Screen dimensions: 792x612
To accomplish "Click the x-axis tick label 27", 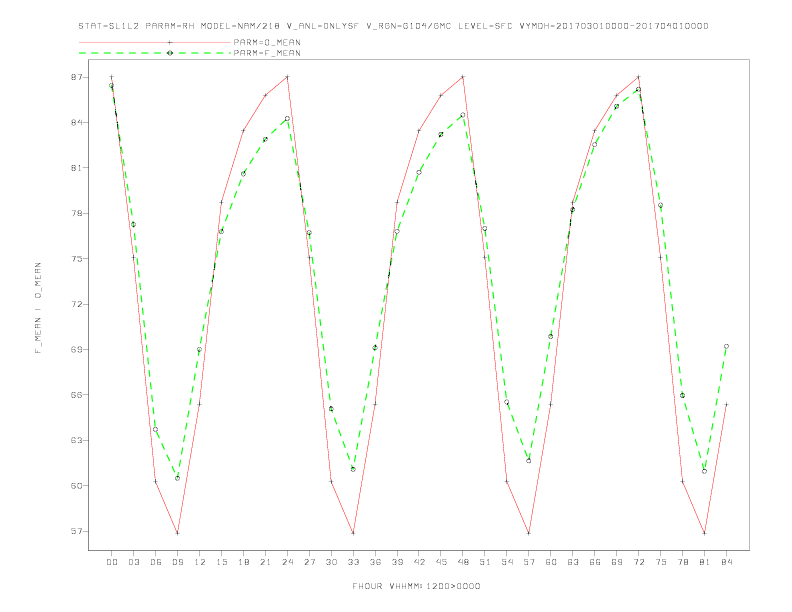I will 309,562.
